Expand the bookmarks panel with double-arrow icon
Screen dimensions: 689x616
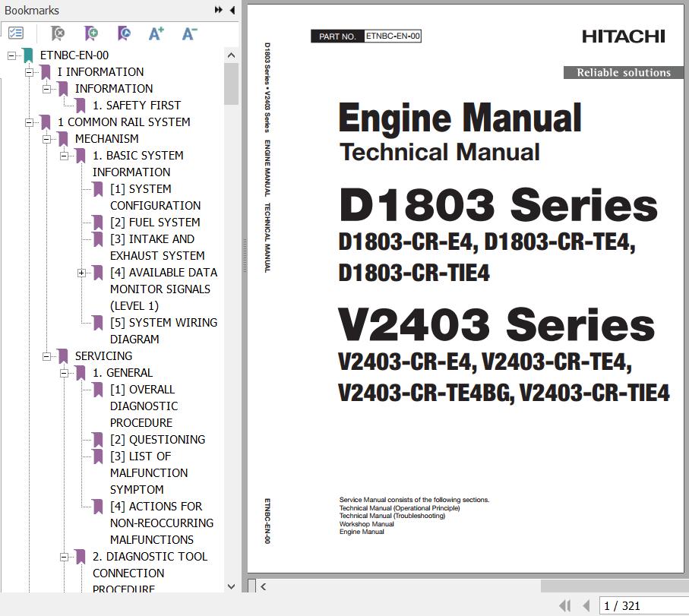click(218, 10)
